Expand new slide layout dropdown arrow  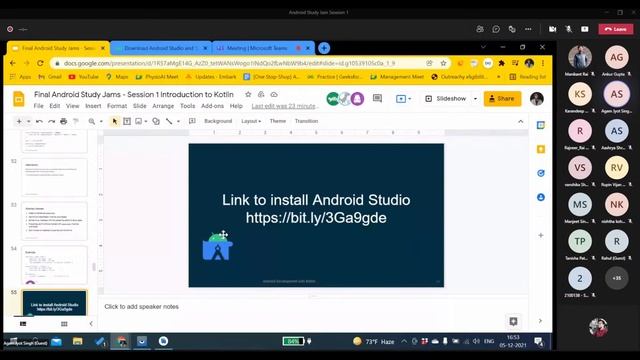[x=29, y=121]
